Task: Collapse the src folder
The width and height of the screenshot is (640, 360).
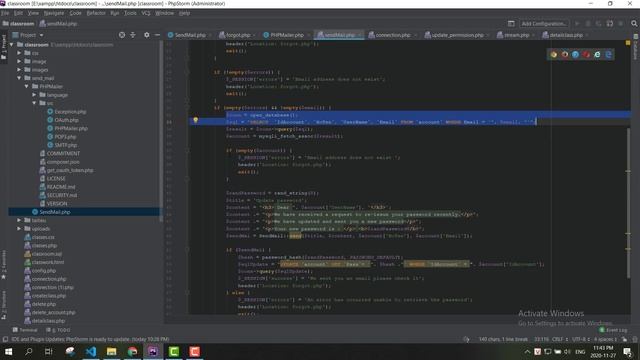Action: pos(34,103)
